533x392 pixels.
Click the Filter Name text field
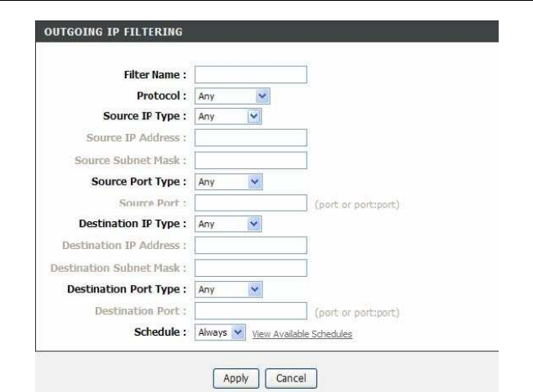click(x=251, y=75)
